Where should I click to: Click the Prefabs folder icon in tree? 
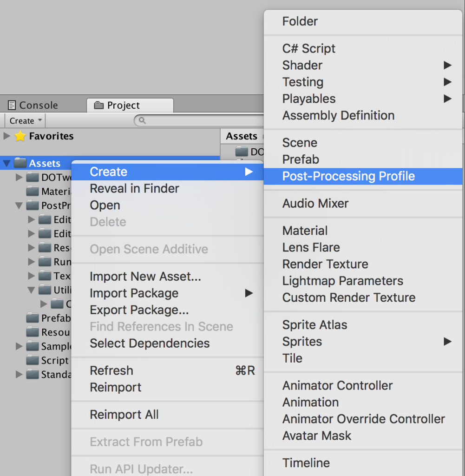pos(33,318)
